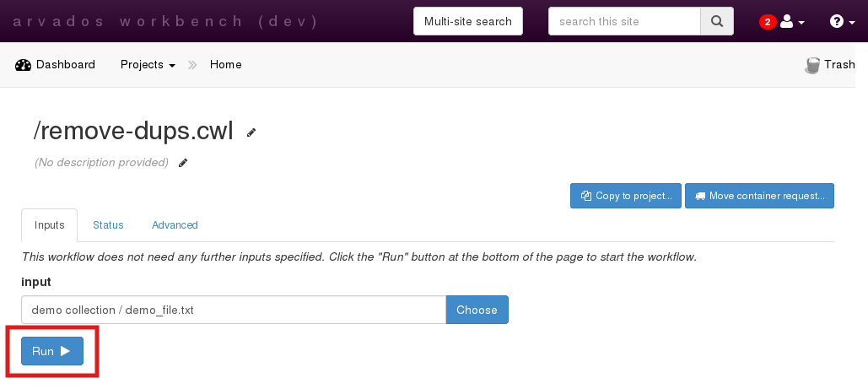Select the Inputs tab
Viewport: 868px width, 389px height.
pyautogui.click(x=50, y=225)
